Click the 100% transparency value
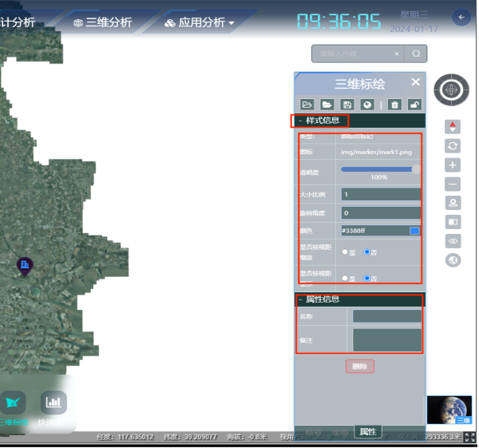The width and height of the screenshot is (479, 448). pyautogui.click(x=379, y=177)
